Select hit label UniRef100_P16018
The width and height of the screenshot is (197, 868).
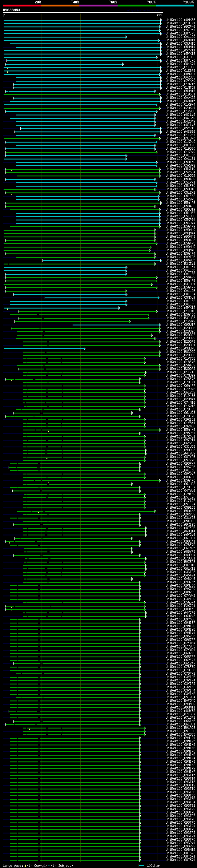(180, 406)
